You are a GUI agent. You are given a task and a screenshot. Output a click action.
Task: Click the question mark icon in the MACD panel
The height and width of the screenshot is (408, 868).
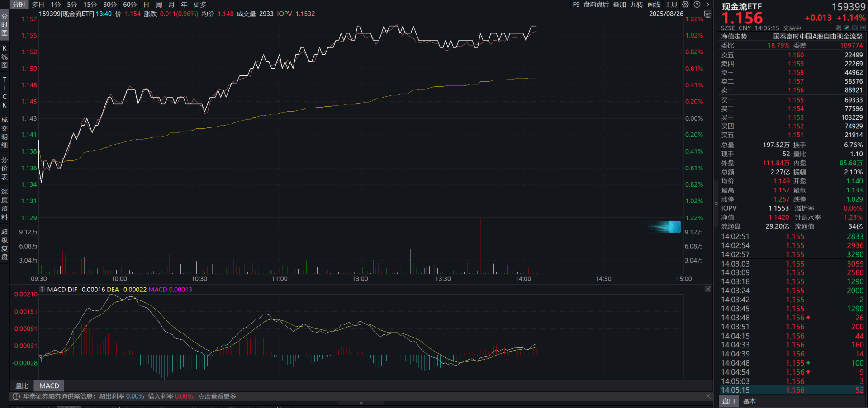coord(42,289)
